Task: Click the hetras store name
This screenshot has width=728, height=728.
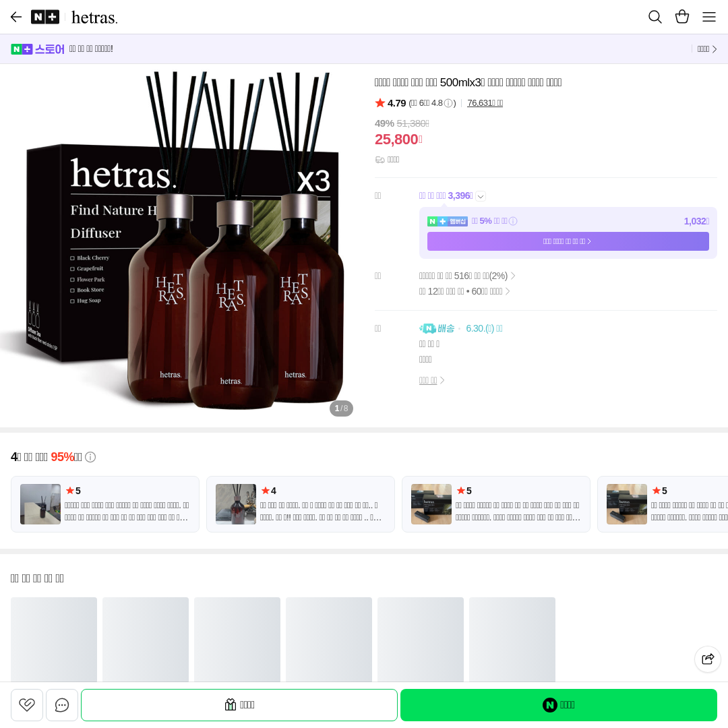Action: point(94,18)
